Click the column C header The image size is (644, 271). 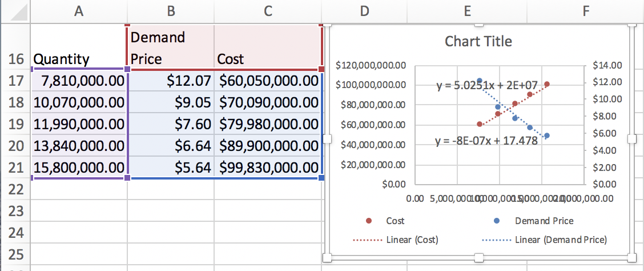point(268,11)
